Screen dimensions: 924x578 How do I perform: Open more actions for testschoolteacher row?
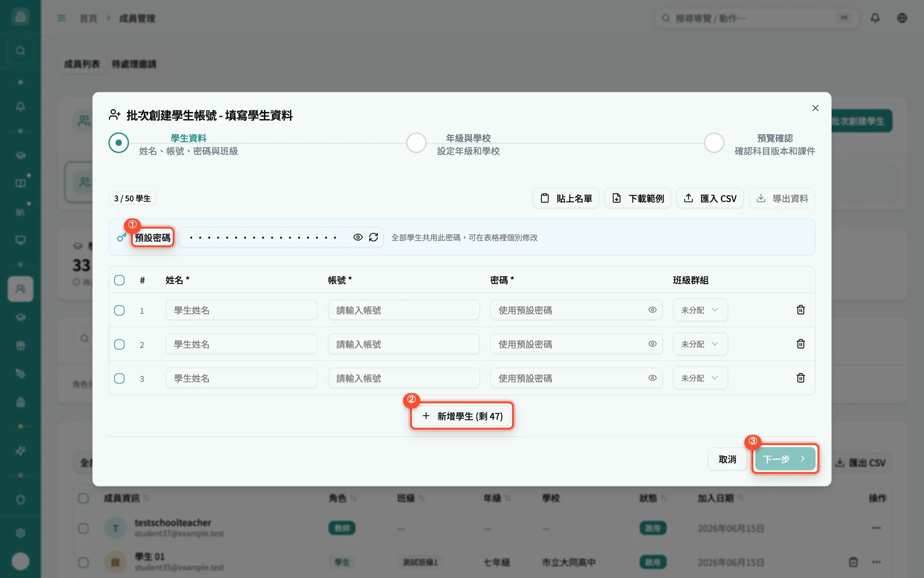pyautogui.click(x=876, y=528)
